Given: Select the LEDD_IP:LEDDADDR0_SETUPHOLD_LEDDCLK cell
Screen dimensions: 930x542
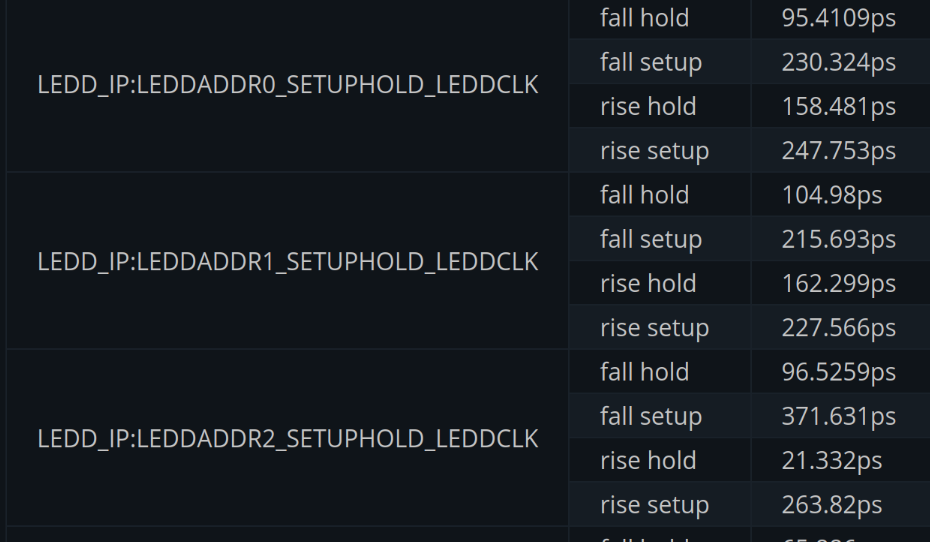Looking at the screenshot, I should [288, 85].
